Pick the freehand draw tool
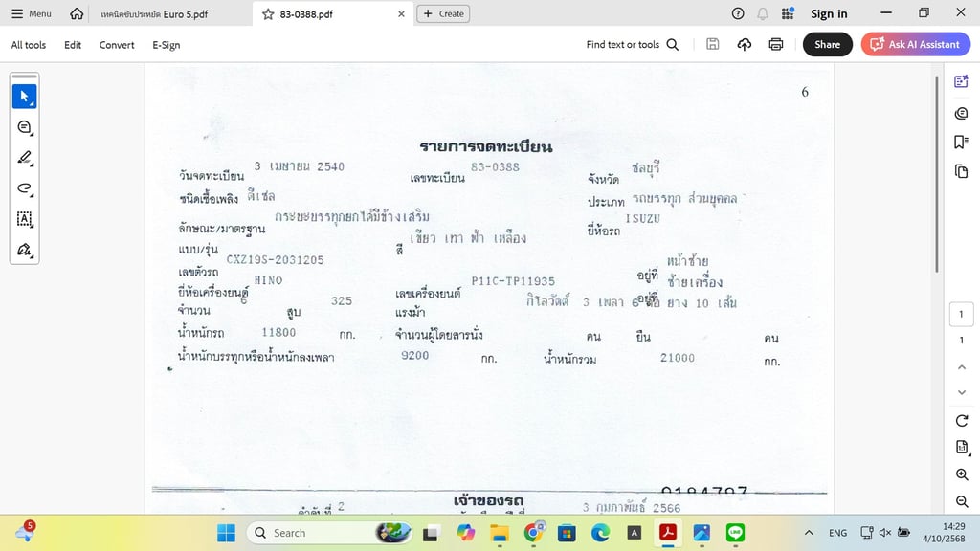 [x=25, y=188]
